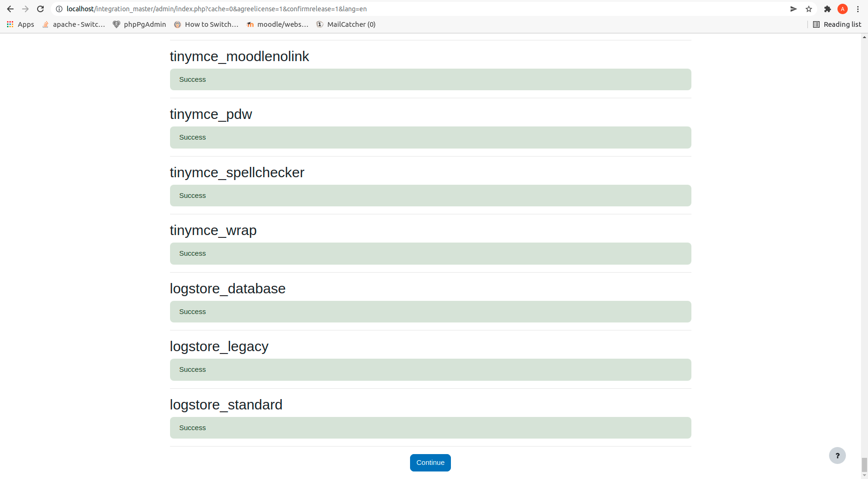Click the Continue button
The height and width of the screenshot is (479, 868).
430,463
